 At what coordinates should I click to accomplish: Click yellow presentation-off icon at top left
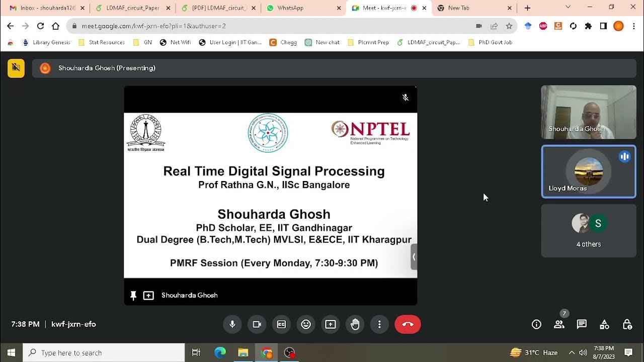[x=16, y=68]
